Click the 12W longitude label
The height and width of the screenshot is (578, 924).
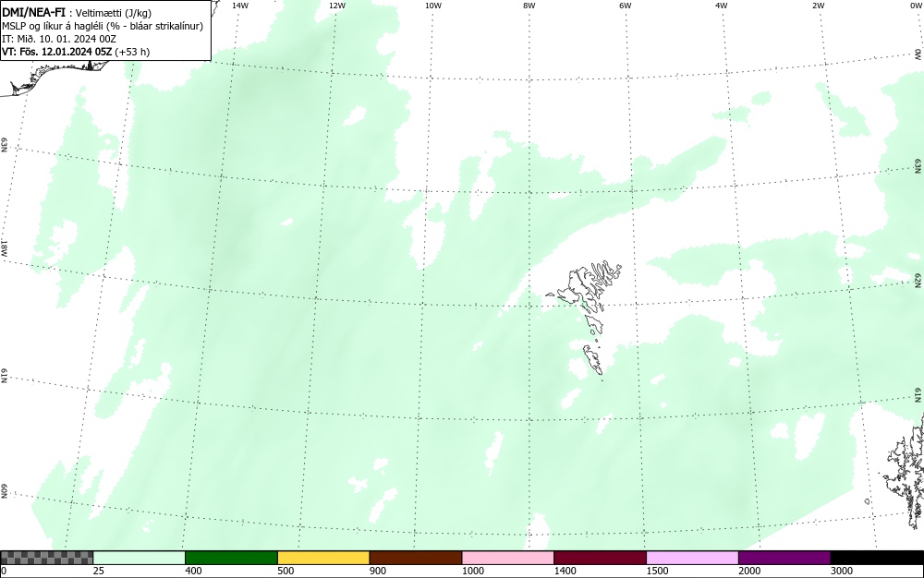click(x=336, y=6)
